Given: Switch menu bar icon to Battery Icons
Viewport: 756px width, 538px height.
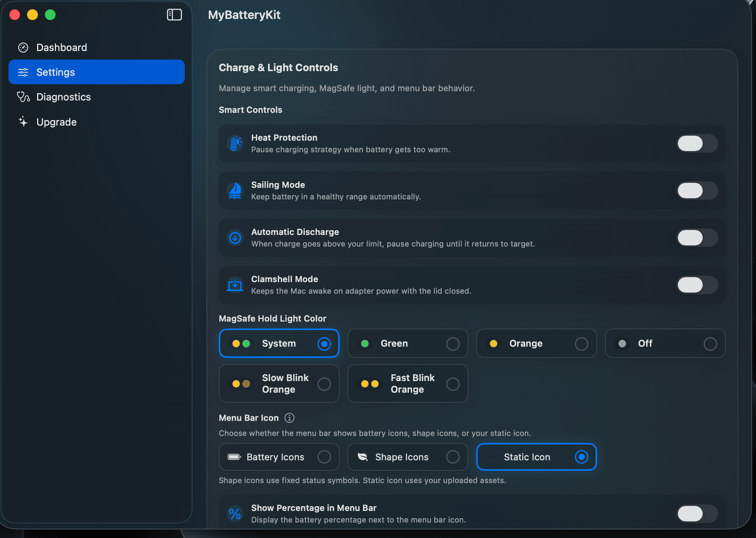Looking at the screenshot, I should [x=279, y=457].
